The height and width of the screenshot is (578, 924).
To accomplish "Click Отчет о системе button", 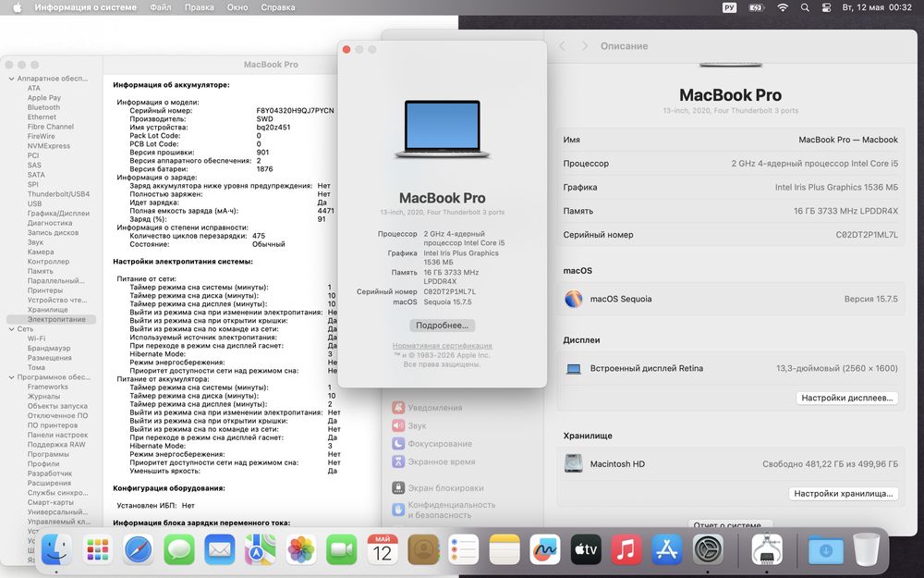I will pyautogui.click(x=730, y=525).
